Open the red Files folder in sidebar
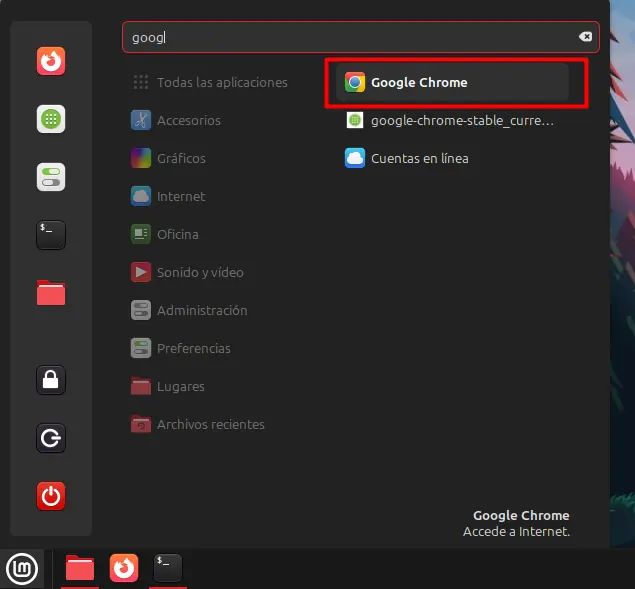Viewport: 635px width, 589px height. 51,292
